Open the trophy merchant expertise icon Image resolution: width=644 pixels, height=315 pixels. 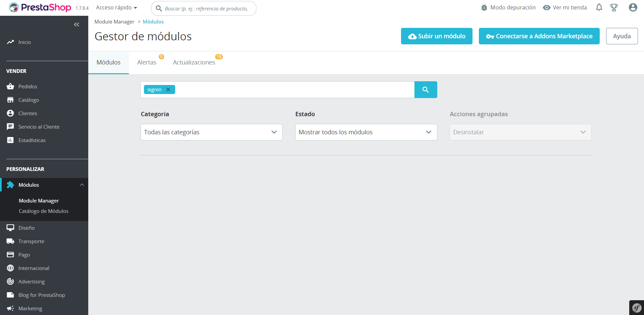pyautogui.click(x=614, y=7)
